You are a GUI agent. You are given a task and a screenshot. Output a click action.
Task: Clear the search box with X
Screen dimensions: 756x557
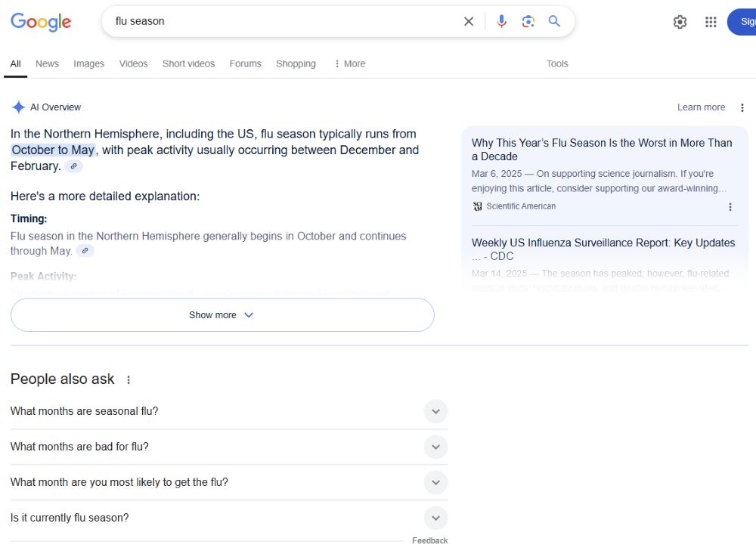pyautogui.click(x=468, y=21)
